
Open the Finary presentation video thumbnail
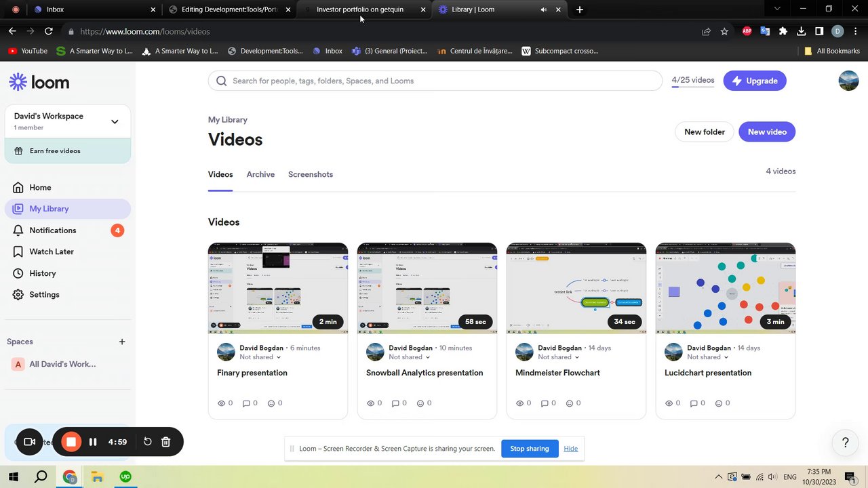pyautogui.click(x=278, y=289)
